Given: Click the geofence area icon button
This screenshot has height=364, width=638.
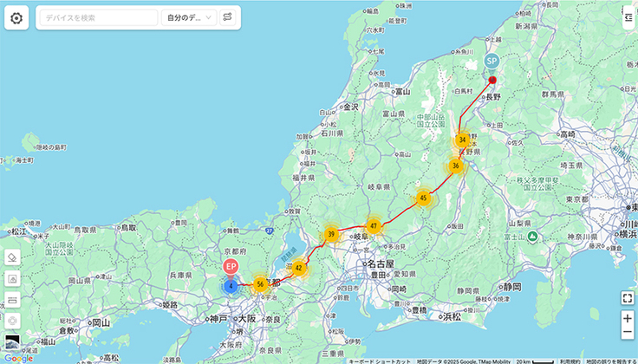Looking at the screenshot, I should pyautogui.click(x=12, y=279).
